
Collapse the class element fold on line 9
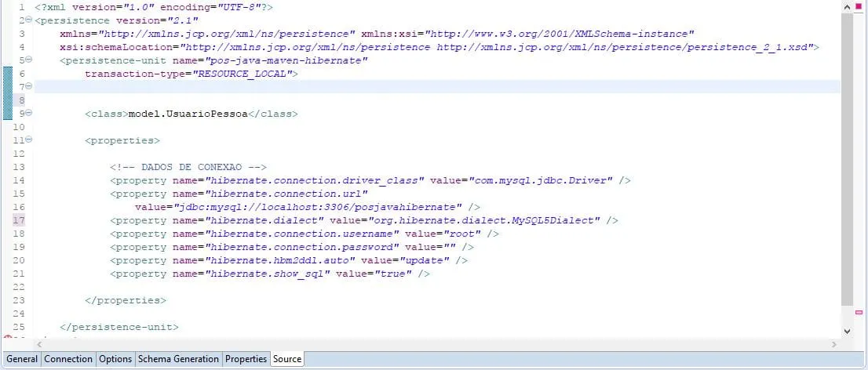coord(29,113)
